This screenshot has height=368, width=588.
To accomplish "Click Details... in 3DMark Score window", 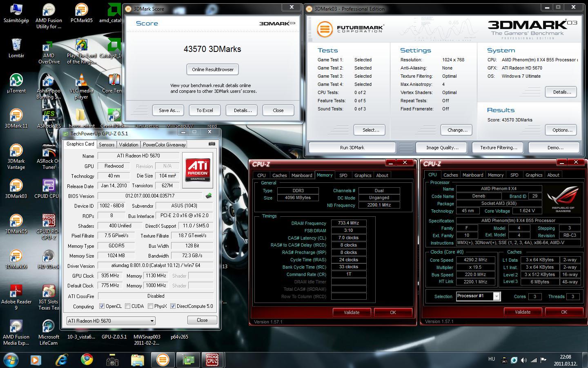I will coord(243,110).
